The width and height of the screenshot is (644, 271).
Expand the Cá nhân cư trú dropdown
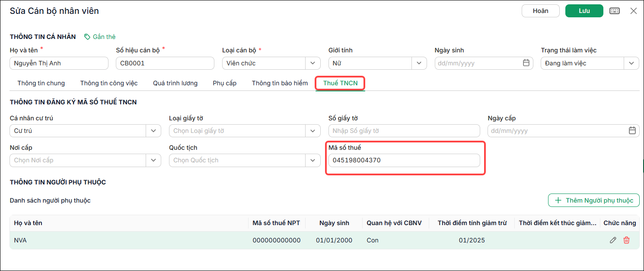(x=153, y=131)
